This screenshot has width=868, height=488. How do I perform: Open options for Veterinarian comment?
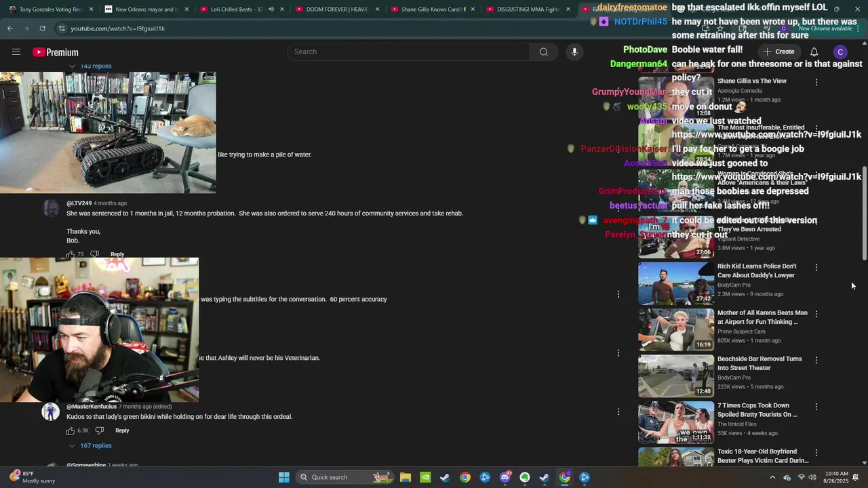[618, 352]
